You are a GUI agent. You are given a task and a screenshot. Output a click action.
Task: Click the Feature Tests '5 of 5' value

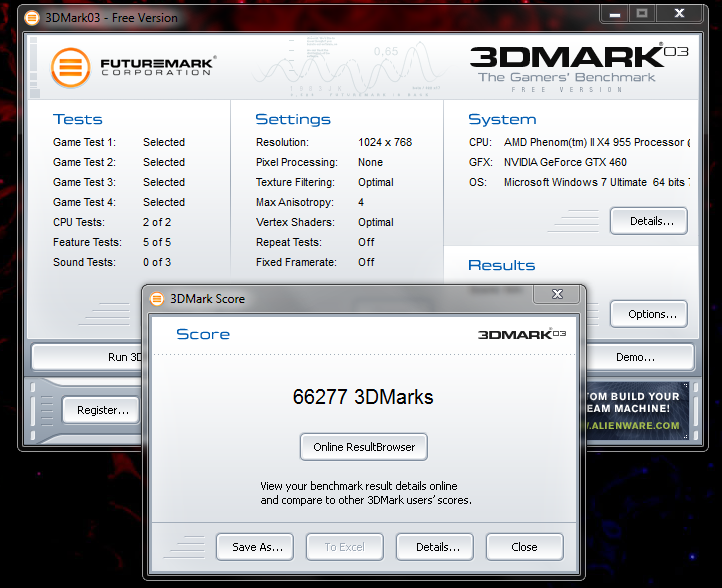[157, 242]
